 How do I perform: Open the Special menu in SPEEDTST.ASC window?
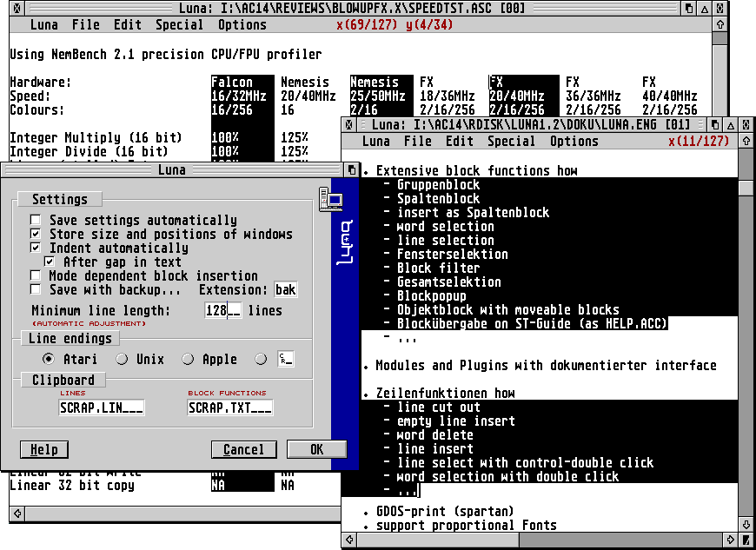tap(179, 24)
